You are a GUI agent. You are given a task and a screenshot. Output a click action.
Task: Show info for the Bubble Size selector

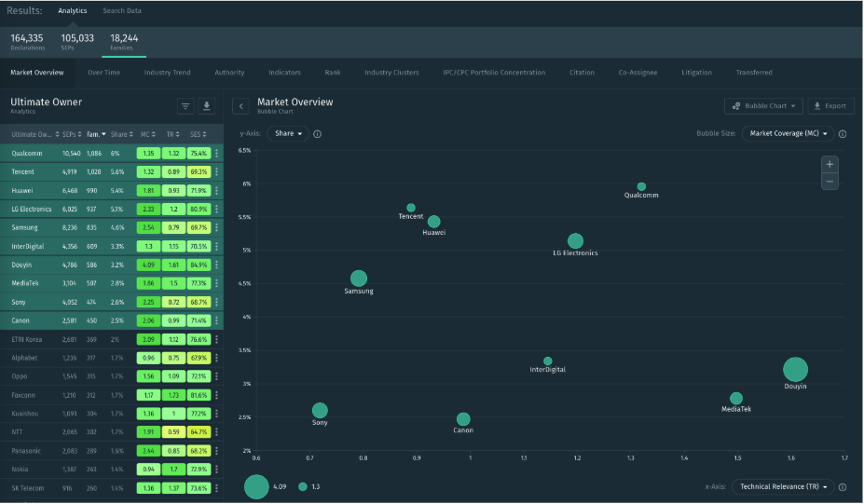843,134
